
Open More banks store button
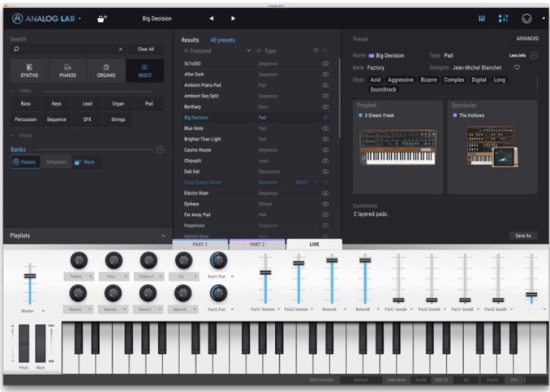(87, 162)
